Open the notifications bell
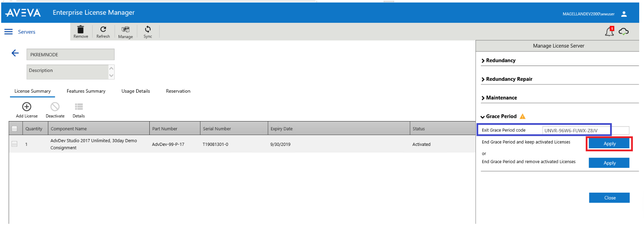 tap(610, 31)
